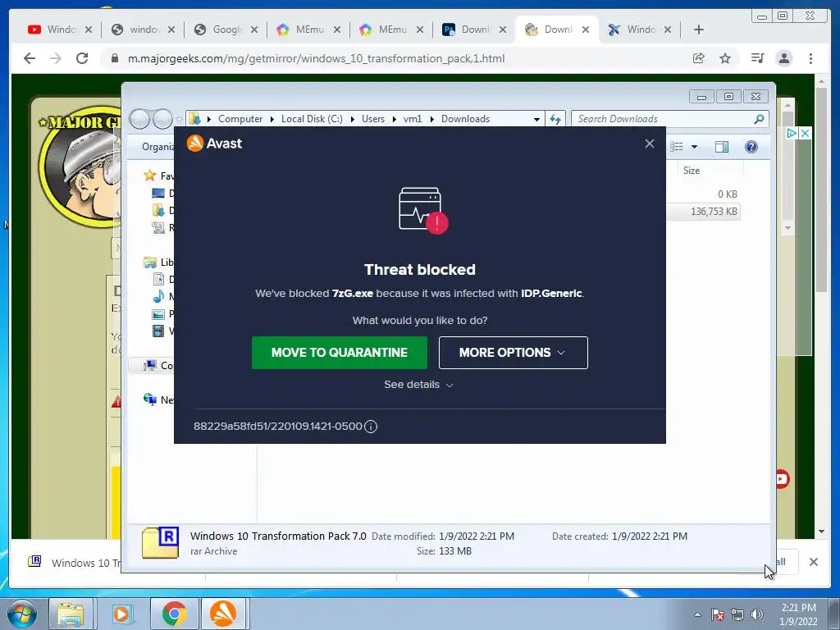Toggle the Explorer preview pane
Image resolution: width=840 pixels, height=630 pixels.
[722, 147]
